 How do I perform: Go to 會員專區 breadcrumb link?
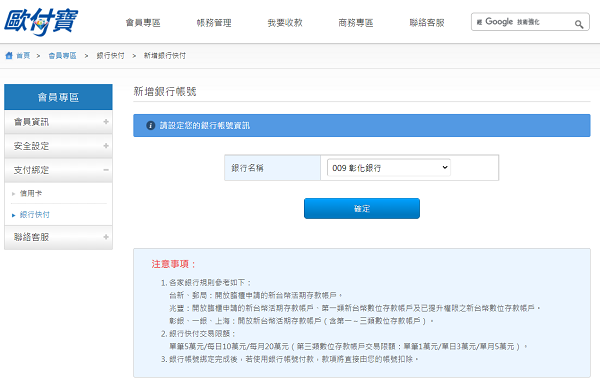[62, 56]
